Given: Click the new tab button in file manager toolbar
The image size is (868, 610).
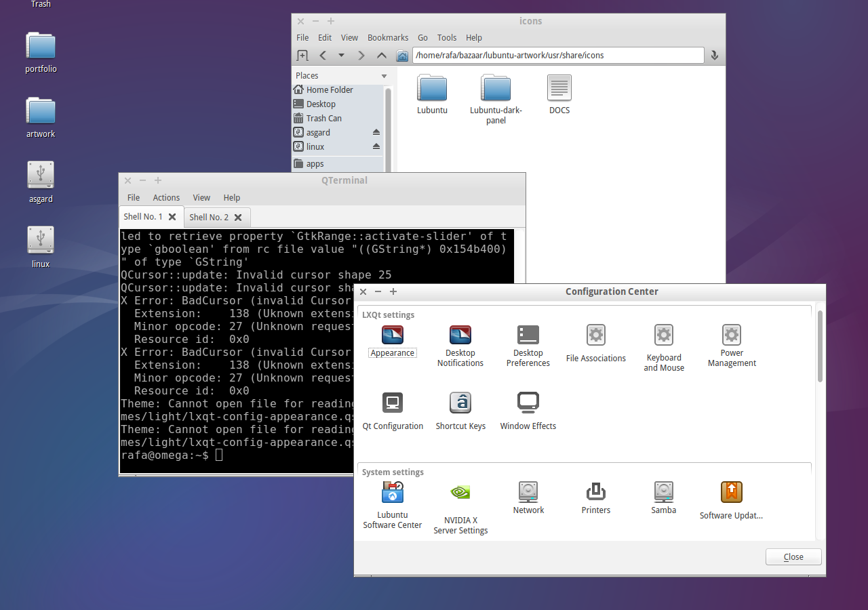Looking at the screenshot, I should pyautogui.click(x=302, y=55).
